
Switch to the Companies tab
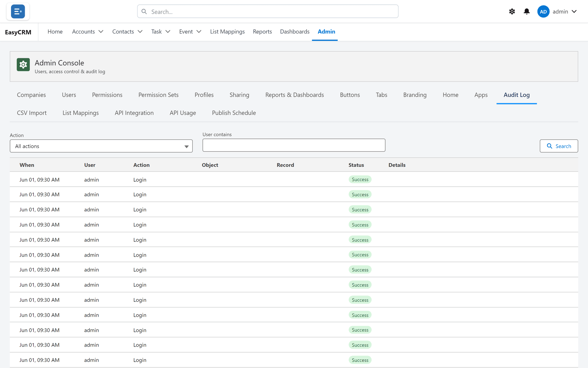tap(31, 95)
